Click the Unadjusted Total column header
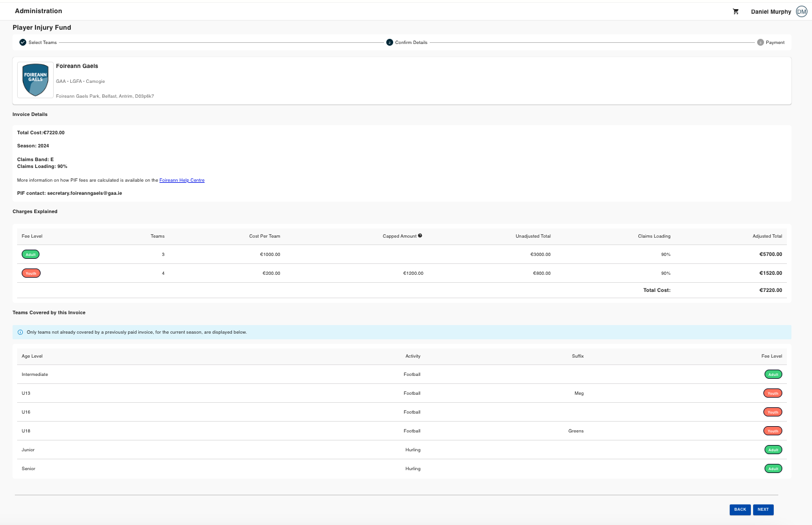This screenshot has width=812, height=525. [533, 236]
